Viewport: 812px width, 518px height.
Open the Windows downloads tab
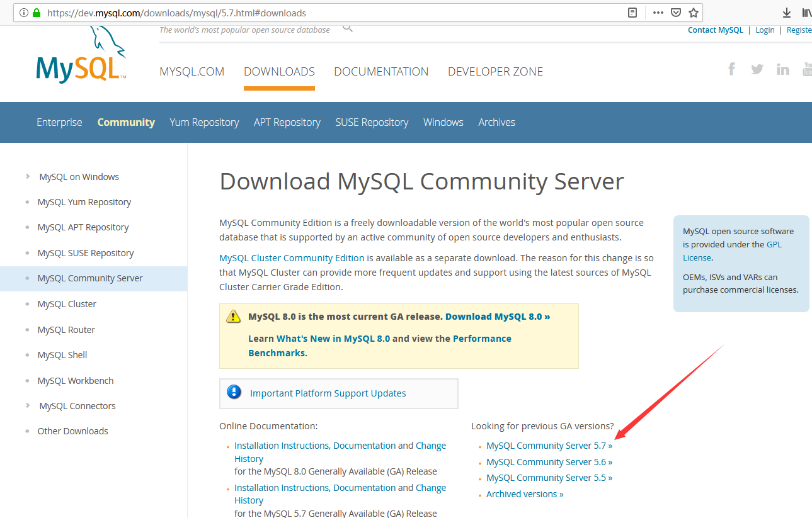pyautogui.click(x=443, y=122)
